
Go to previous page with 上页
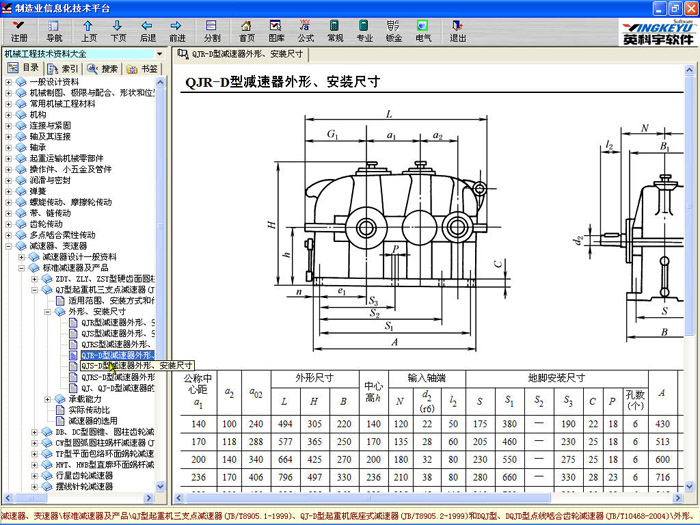89,30
